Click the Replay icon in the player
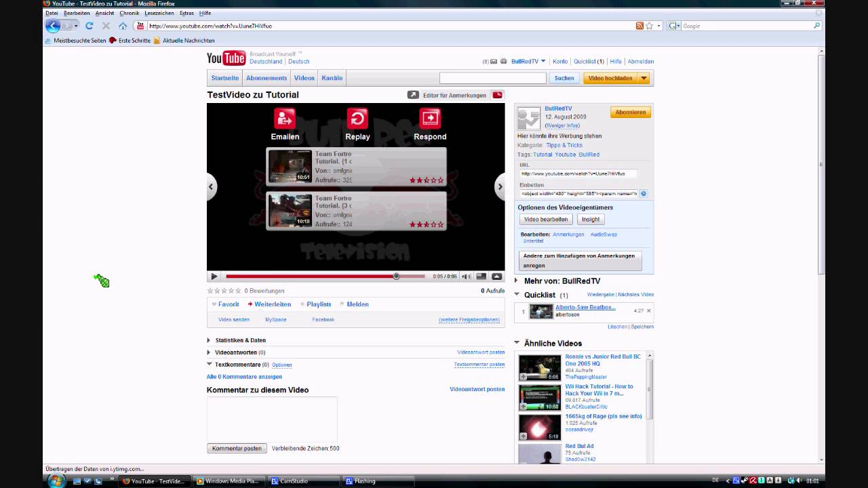The width and height of the screenshot is (868, 488). coord(357,119)
